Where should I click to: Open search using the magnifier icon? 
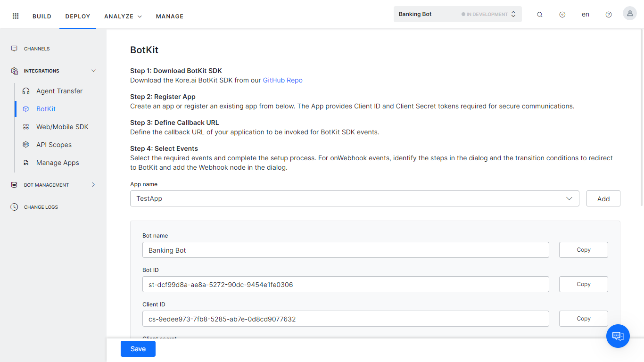coord(539,15)
